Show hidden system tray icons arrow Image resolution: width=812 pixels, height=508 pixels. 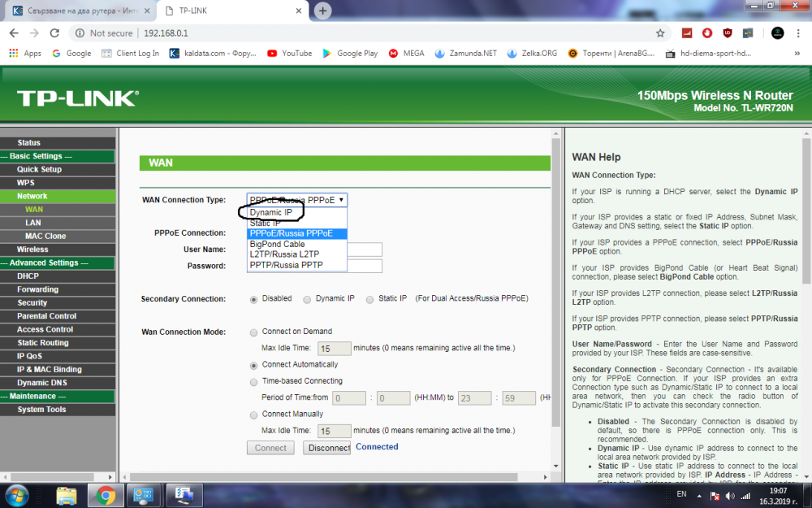[x=699, y=496]
